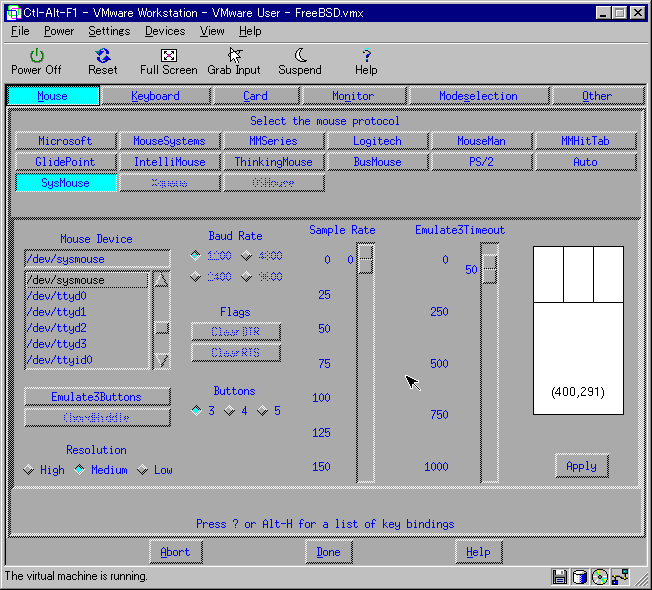Open the Power menu
Image resolution: width=652 pixels, height=590 pixels.
(59, 31)
